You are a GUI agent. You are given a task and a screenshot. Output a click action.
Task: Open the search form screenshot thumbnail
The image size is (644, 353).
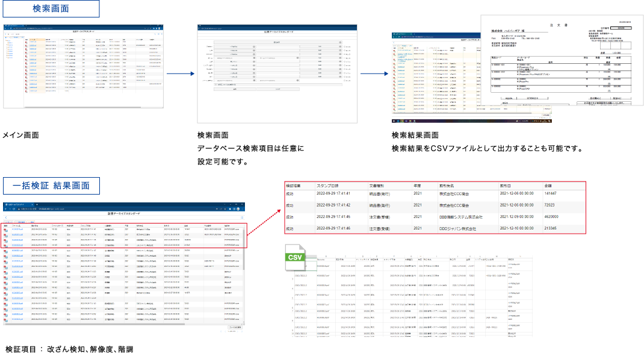(x=277, y=73)
